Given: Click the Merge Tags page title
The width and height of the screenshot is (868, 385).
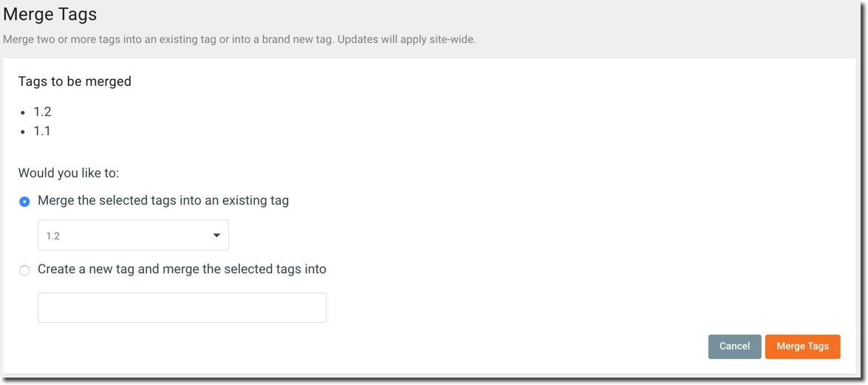Looking at the screenshot, I should (50, 14).
